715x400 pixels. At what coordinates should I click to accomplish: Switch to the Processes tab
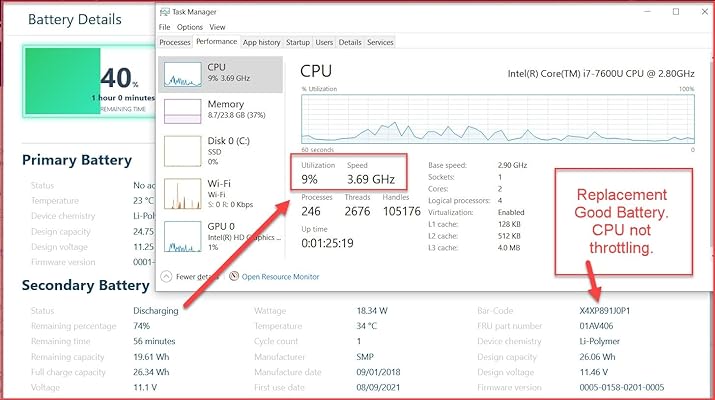[175, 42]
